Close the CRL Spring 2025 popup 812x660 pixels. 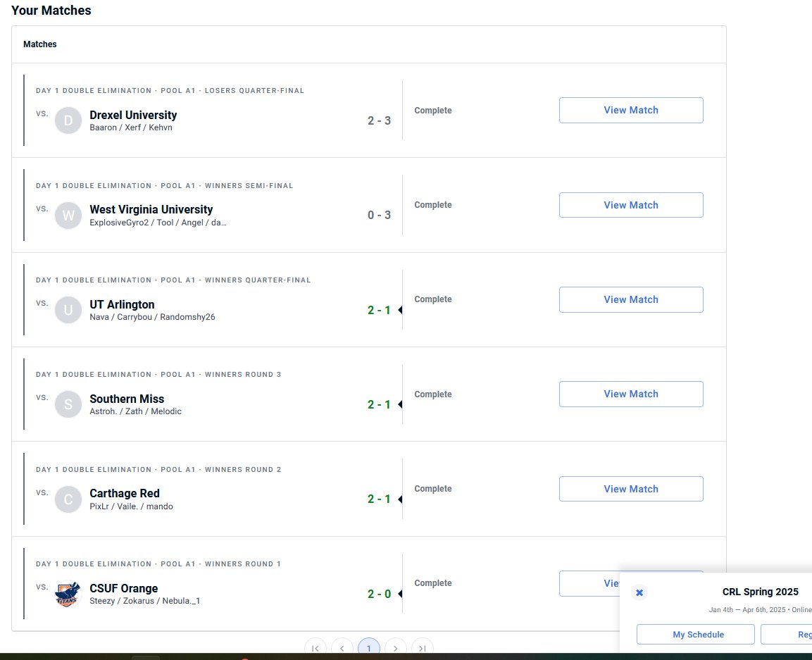(639, 592)
